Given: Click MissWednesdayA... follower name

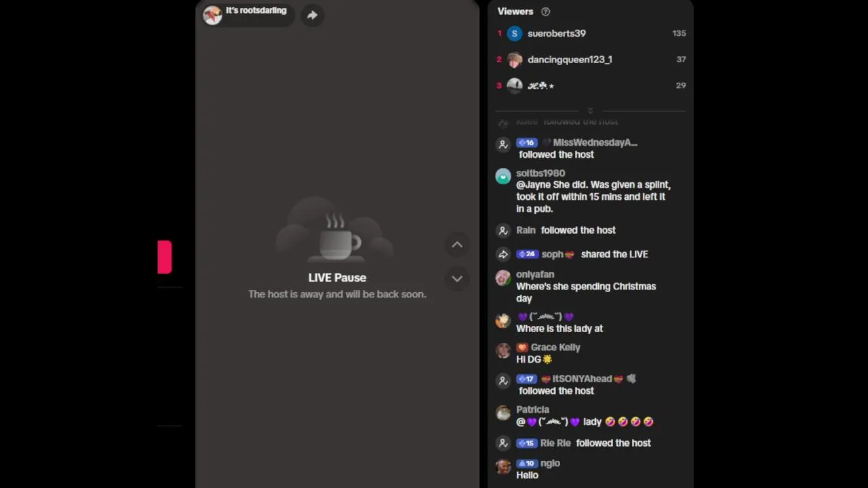Looking at the screenshot, I should click(x=595, y=142).
